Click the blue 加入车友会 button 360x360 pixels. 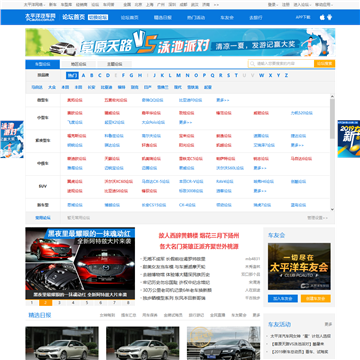283,299
